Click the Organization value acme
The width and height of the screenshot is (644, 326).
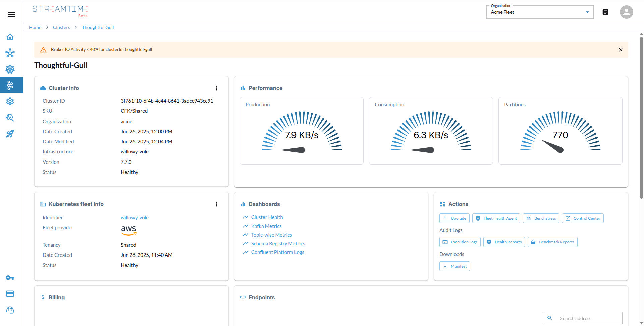pyautogui.click(x=126, y=122)
